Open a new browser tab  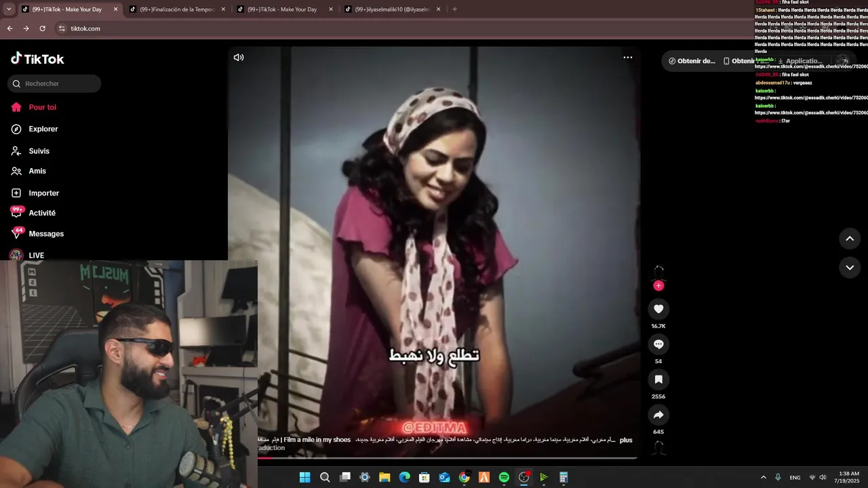tap(454, 9)
